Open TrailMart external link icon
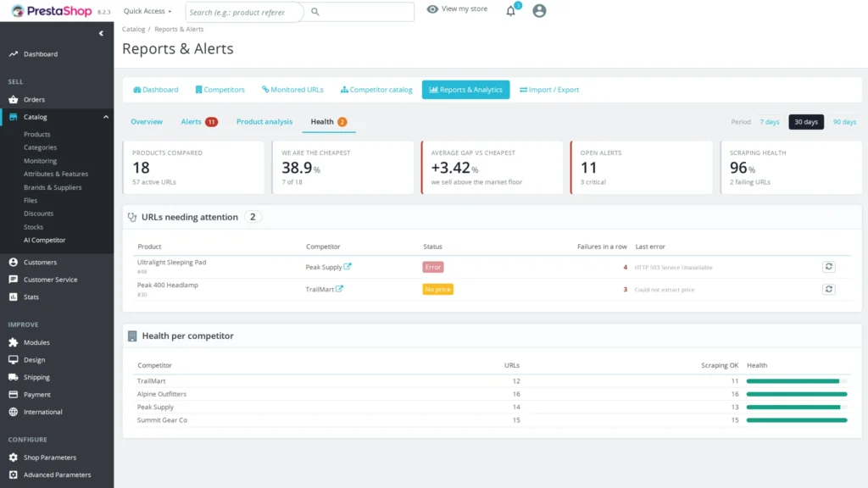The image size is (868, 488). pyautogui.click(x=339, y=289)
